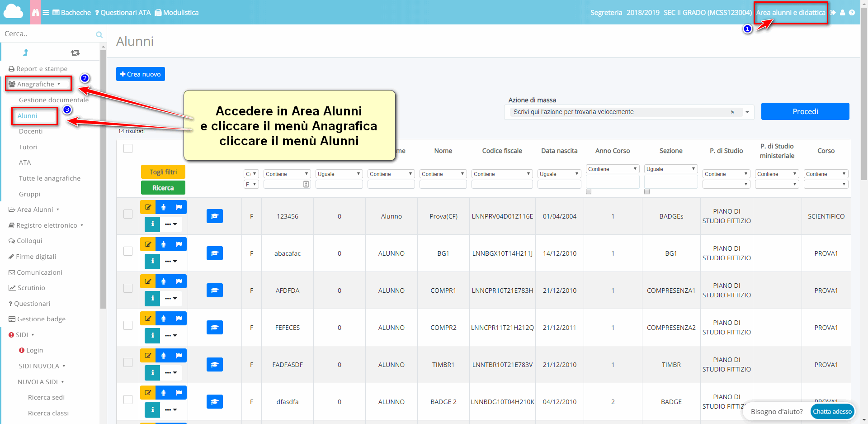Image resolution: width=868 pixels, height=424 pixels.
Task: Tick the checkbox for dfasdfa row
Action: click(x=128, y=400)
